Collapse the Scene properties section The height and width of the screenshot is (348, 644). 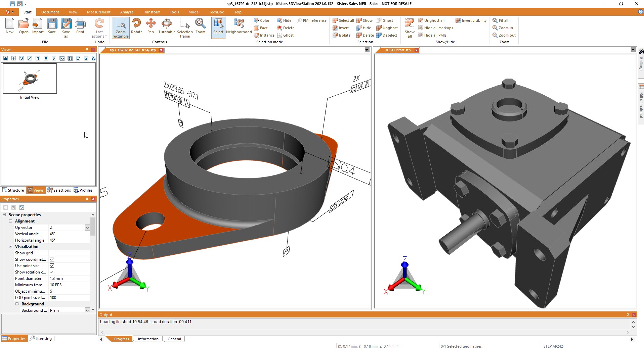coord(4,215)
